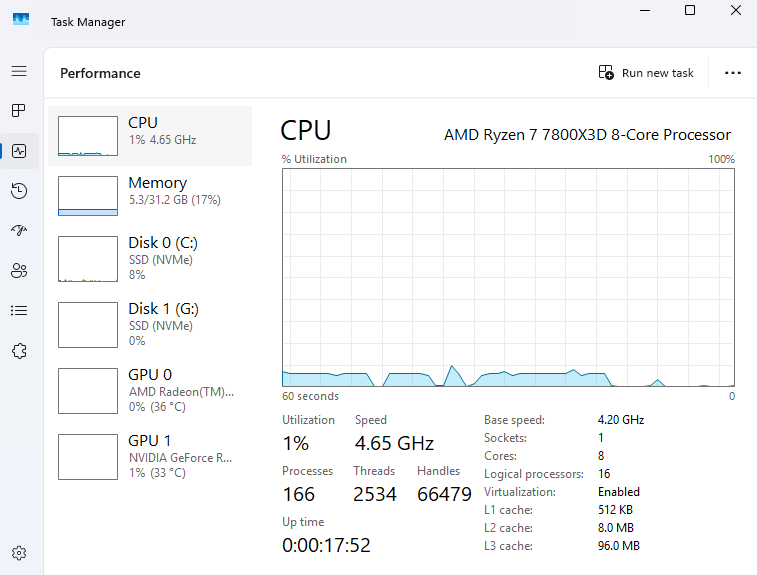The width and height of the screenshot is (757, 575).
Task: Open the hamburger navigation menu
Action: pos(18,72)
